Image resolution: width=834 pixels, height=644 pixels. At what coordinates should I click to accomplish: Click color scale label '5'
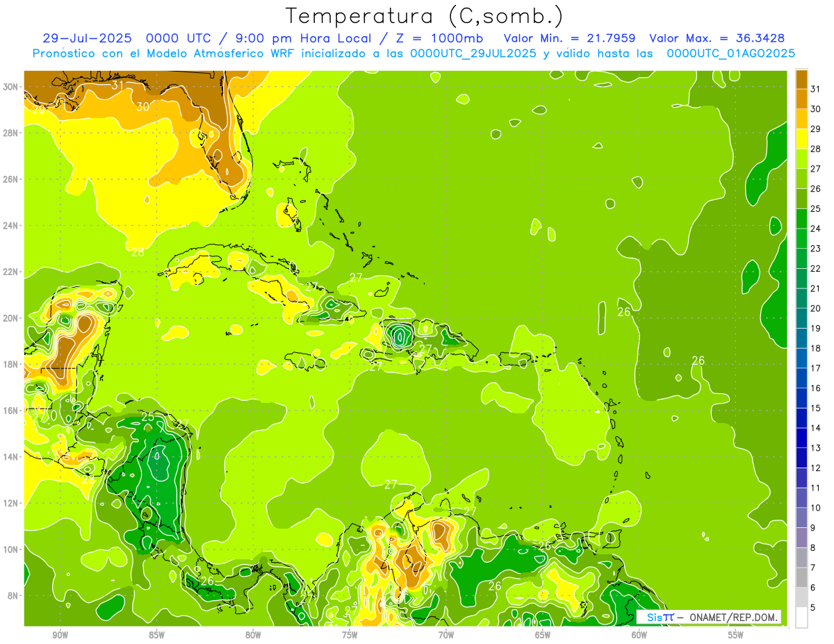click(x=813, y=608)
